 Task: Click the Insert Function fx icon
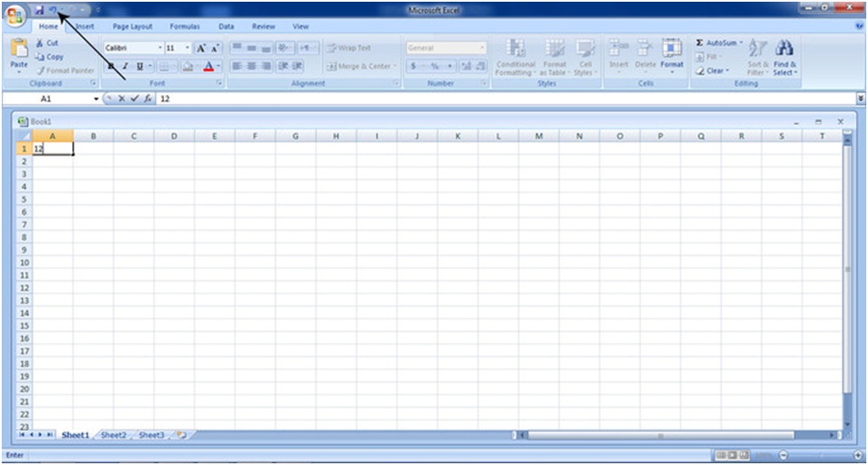pos(147,99)
